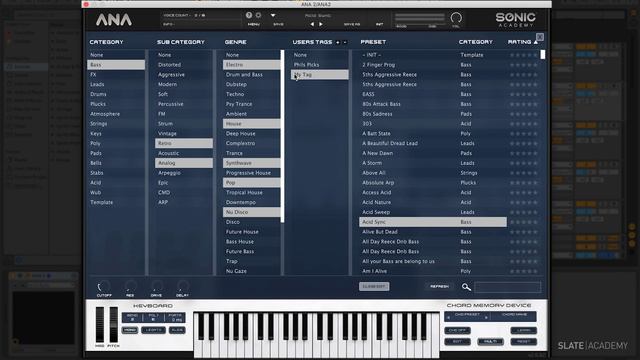This screenshot has width=640, height=360.
Task: Click the INIT button
Action: (x=380, y=24)
